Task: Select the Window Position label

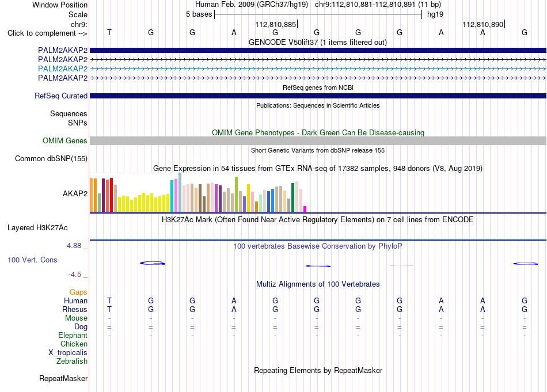Action: pyautogui.click(x=60, y=5)
